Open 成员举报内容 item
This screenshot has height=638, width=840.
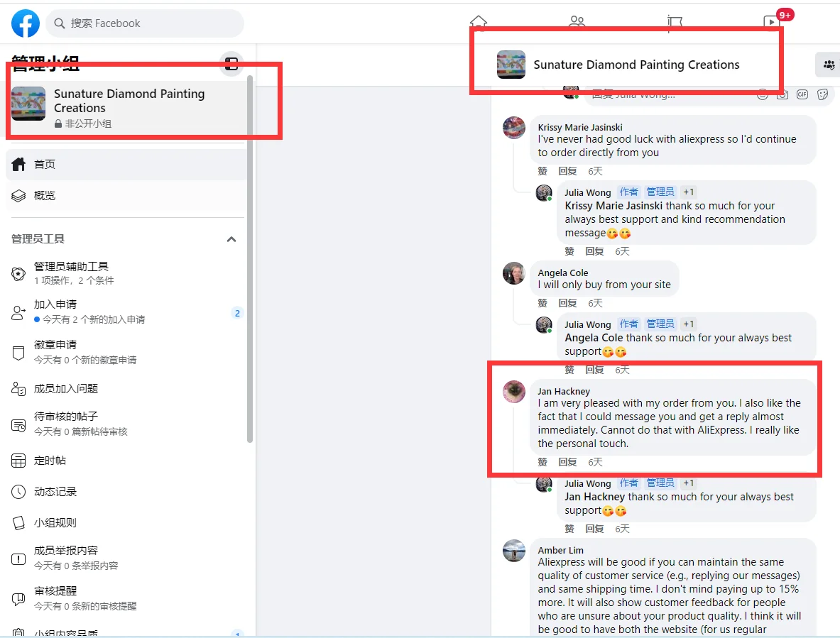[x=128, y=558]
